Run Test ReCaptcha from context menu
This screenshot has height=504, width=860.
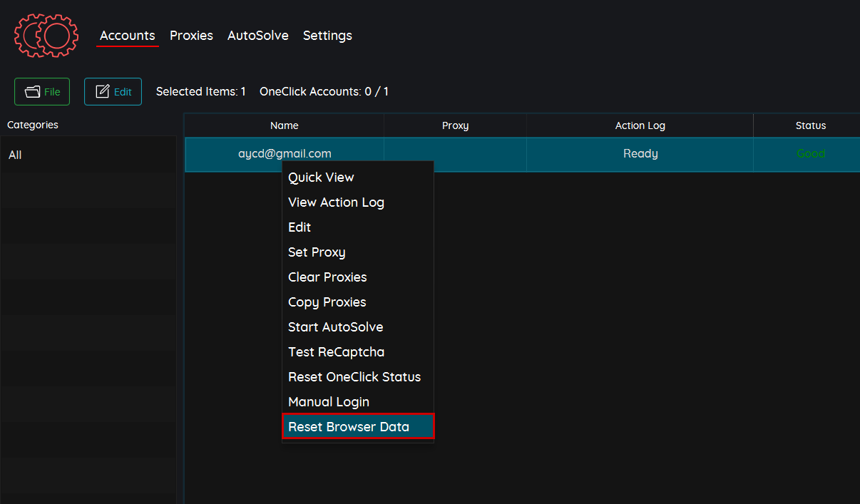coord(336,352)
